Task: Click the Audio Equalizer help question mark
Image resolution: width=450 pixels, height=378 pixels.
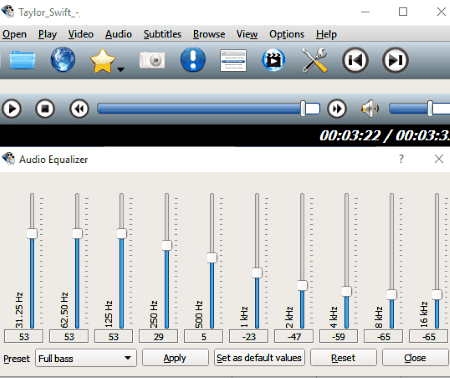Action: pos(401,159)
